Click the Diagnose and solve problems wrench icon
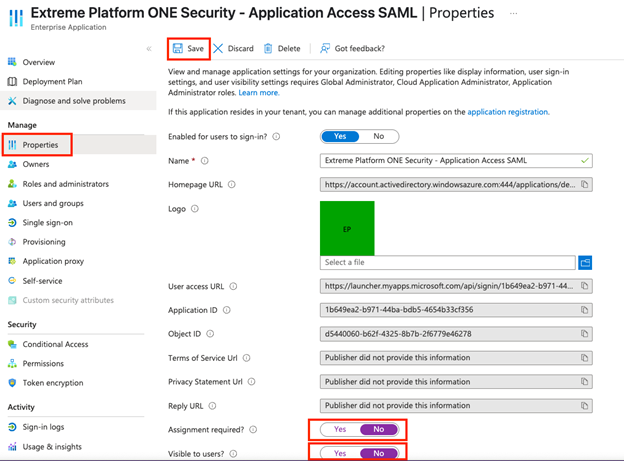624x461 pixels. pyautogui.click(x=12, y=101)
